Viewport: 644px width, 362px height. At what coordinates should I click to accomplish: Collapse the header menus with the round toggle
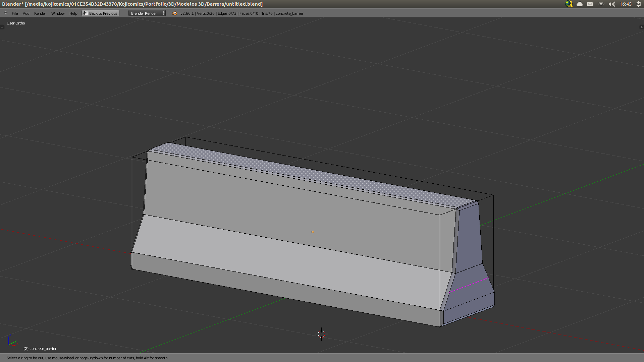[6, 13]
